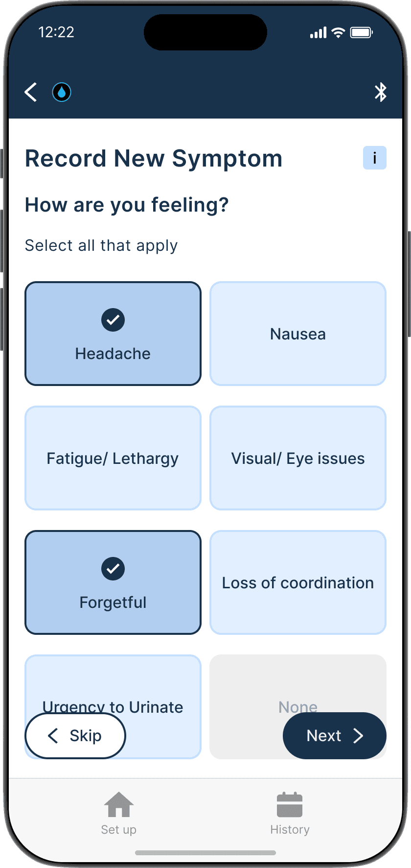Select the Nausea symptom
This screenshot has width=411, height=868.
tap(298, 334)
